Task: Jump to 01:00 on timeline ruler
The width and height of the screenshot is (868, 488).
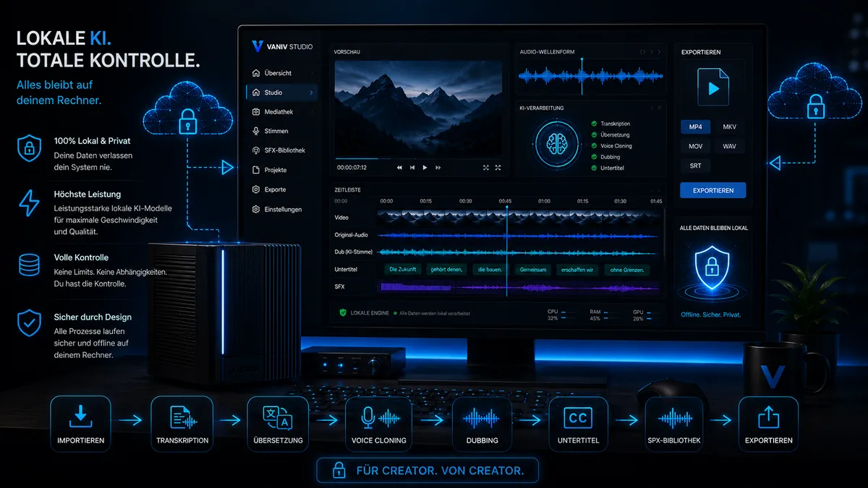Action: click(x=544, y=201)
